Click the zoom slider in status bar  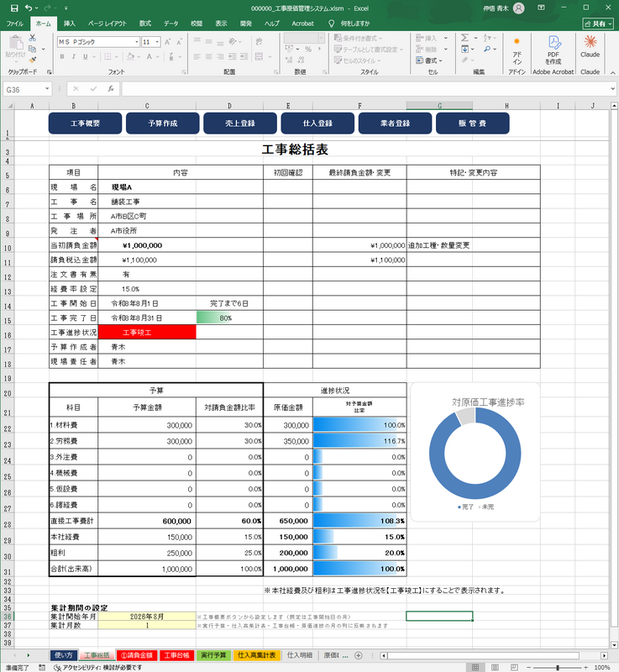(x=557, y=668)
